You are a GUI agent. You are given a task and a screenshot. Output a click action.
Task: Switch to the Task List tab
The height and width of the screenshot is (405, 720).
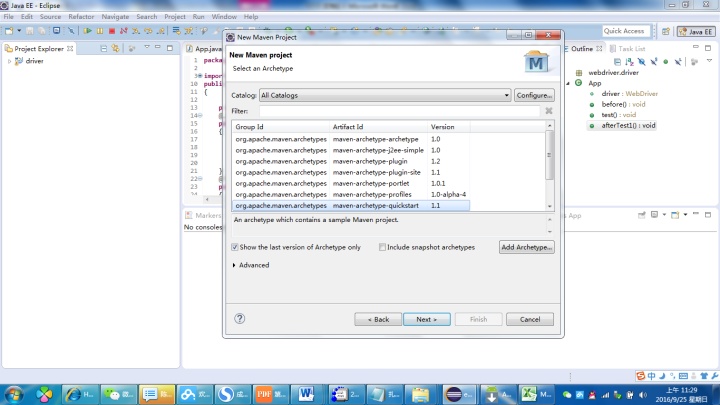pyautogui.click(x=627, y=49)
